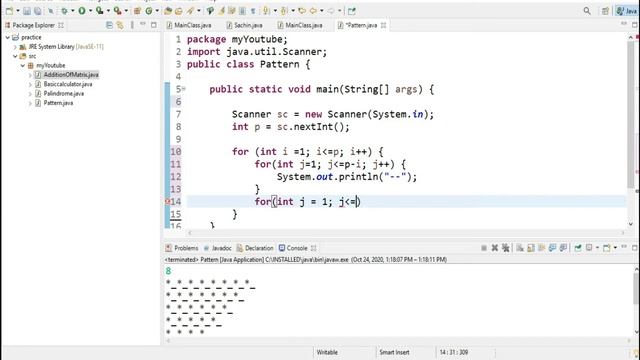Switch to the Java perspective button
The image size is (640, 360).
[627, 11]
